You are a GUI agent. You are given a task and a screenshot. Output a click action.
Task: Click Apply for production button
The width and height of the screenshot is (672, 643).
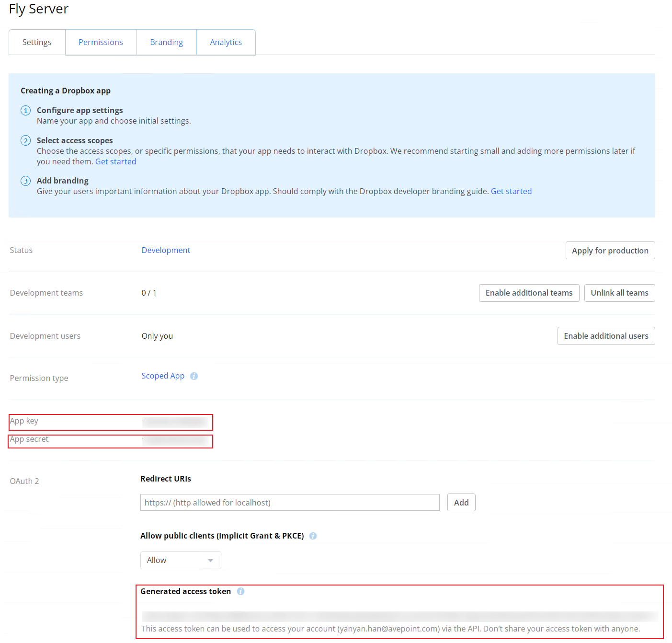(610, 251)
